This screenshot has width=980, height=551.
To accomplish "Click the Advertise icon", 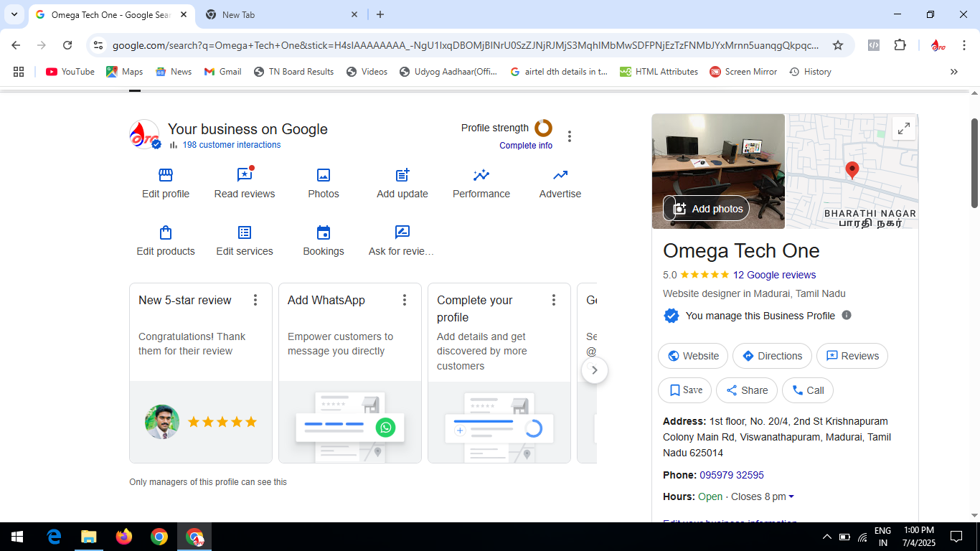I will coord(560,176).
